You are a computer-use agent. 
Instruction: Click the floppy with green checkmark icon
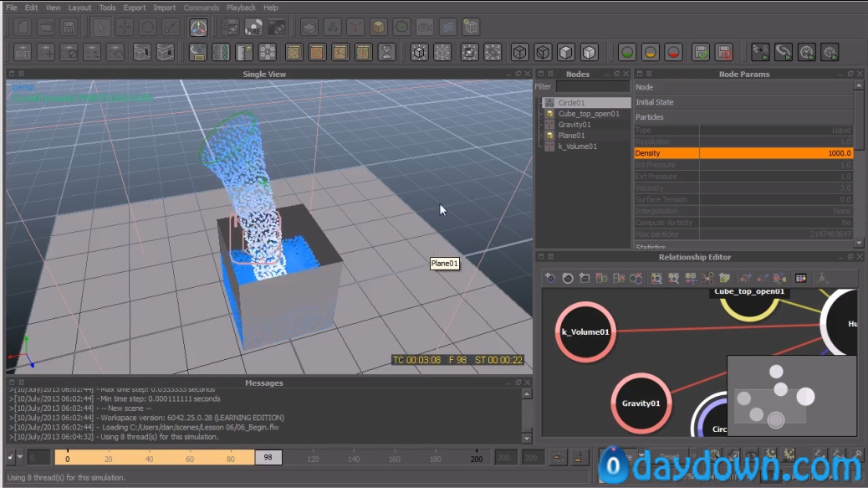tap(702, 53)
